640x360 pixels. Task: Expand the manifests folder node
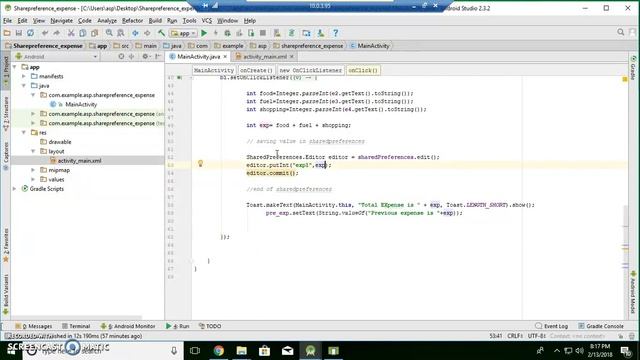tap(24, 76)
